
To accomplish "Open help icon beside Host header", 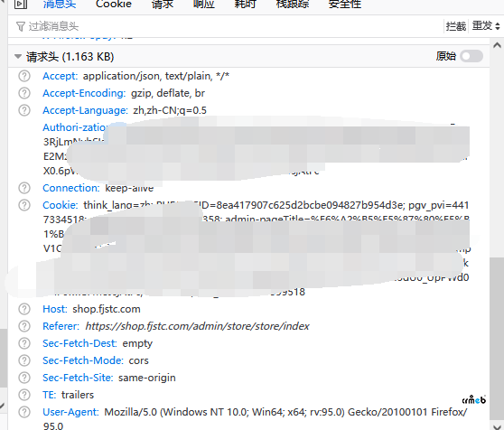I will pos(24,309).
